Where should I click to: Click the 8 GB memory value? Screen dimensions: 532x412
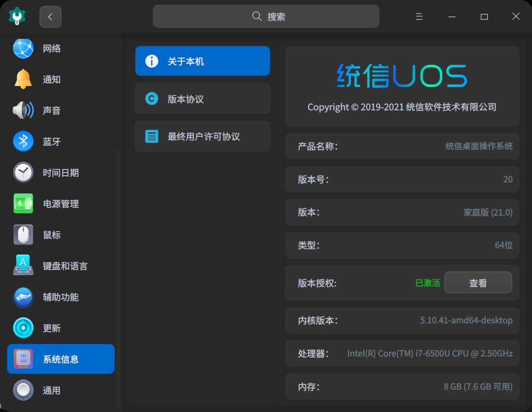[478, 386]
